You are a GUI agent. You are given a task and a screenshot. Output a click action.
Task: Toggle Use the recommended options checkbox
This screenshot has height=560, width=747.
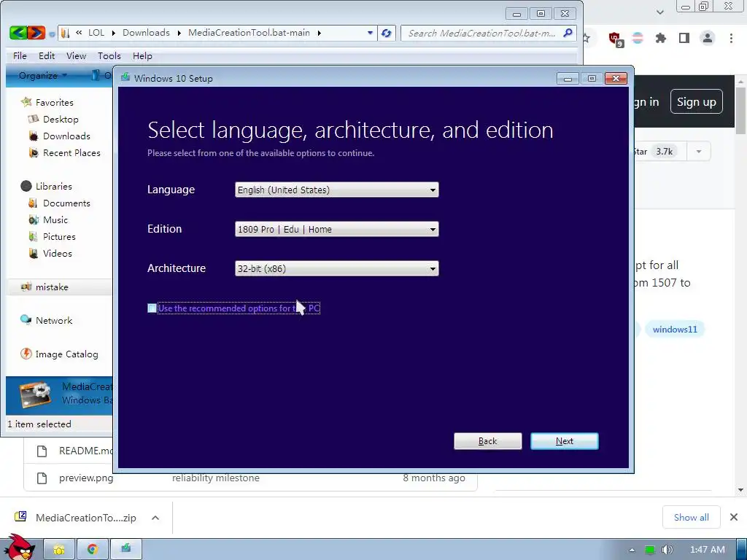[152, 308]
